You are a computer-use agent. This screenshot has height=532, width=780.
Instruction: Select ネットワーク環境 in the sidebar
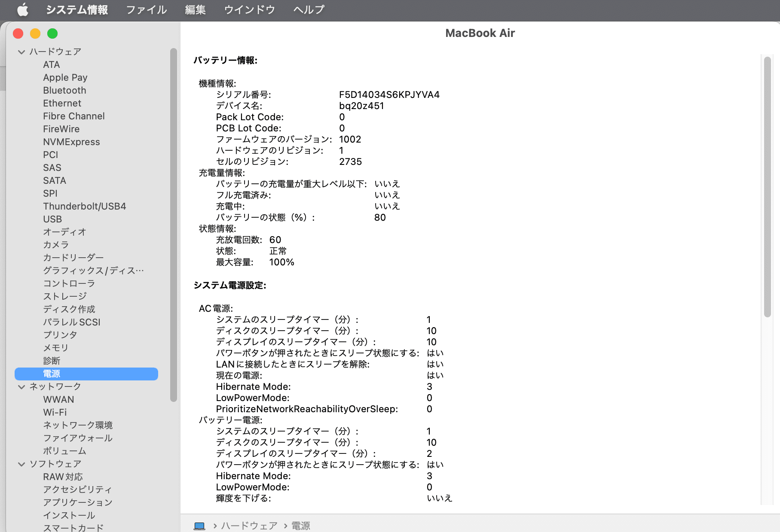pyautogui.click(x=78, y=425)
